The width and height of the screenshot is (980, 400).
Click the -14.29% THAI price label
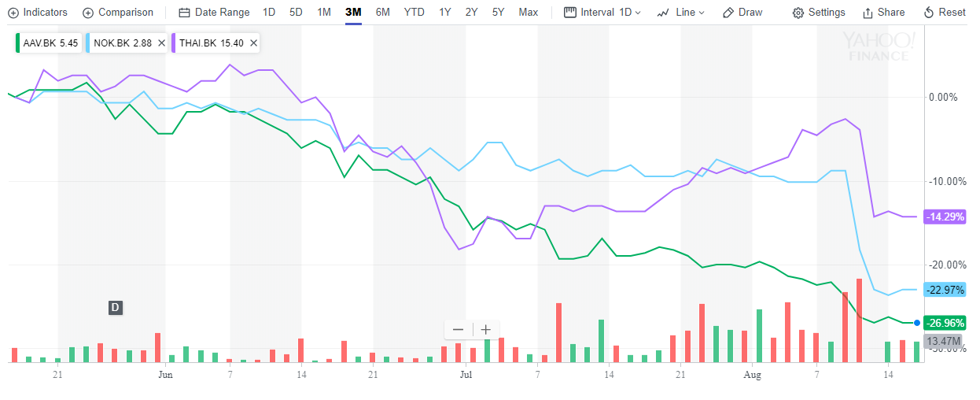click(x=945, y=217)
